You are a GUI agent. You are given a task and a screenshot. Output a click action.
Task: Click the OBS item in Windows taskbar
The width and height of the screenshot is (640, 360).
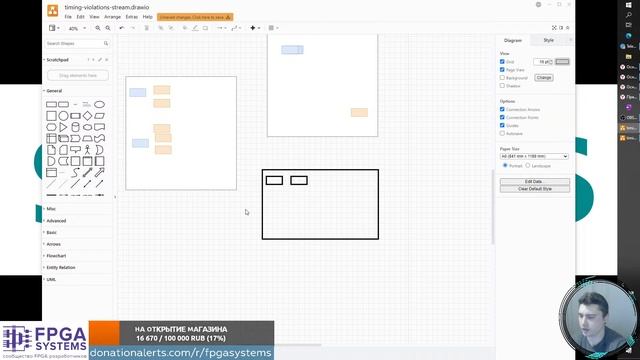(x=629, y=118)
